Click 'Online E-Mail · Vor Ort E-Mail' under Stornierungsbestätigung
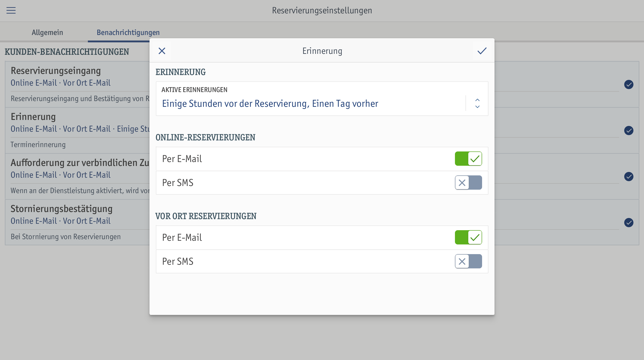644x360 pixels. 60,221
